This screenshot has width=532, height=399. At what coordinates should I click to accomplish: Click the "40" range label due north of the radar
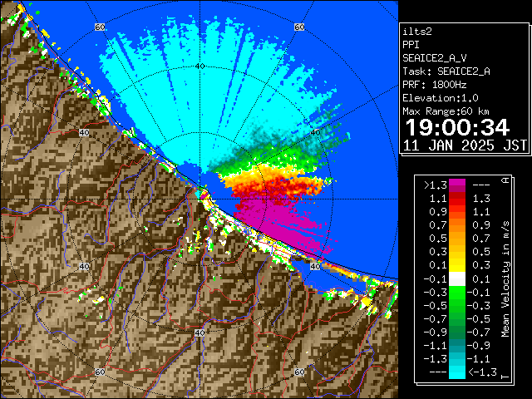[199, 66]
